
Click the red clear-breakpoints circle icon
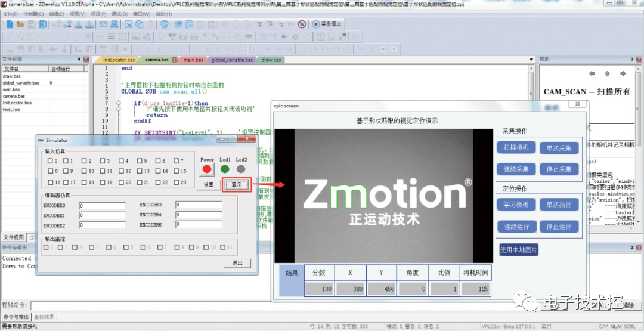point(302,24)
